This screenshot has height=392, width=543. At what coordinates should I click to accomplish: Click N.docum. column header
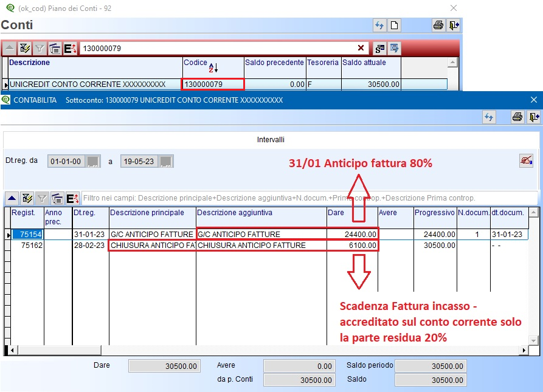tap(474, 218)
